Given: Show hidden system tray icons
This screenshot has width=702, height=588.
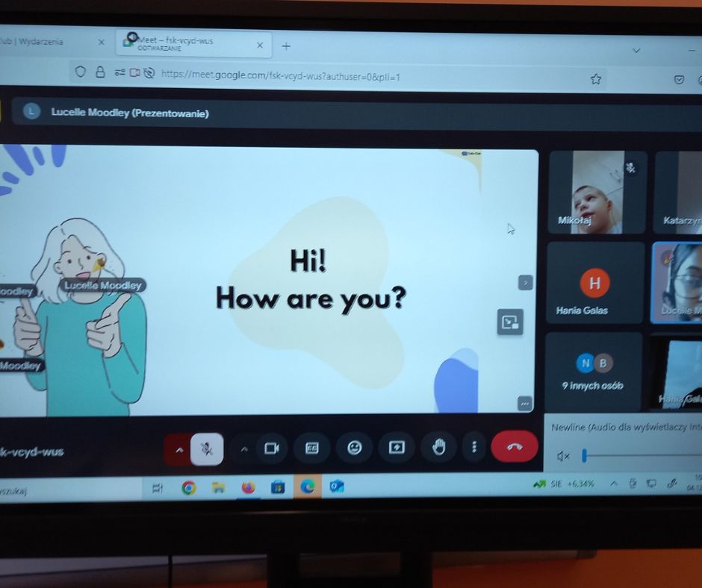Looking at the screenshot, I should [614, 484].
